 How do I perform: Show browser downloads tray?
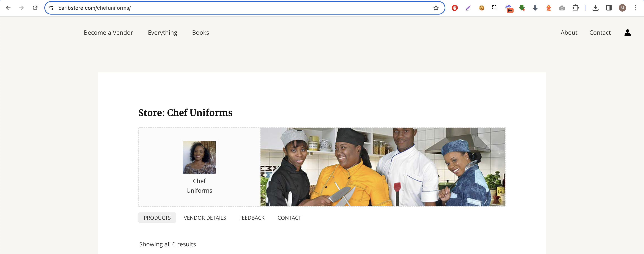tap(596, 8)
